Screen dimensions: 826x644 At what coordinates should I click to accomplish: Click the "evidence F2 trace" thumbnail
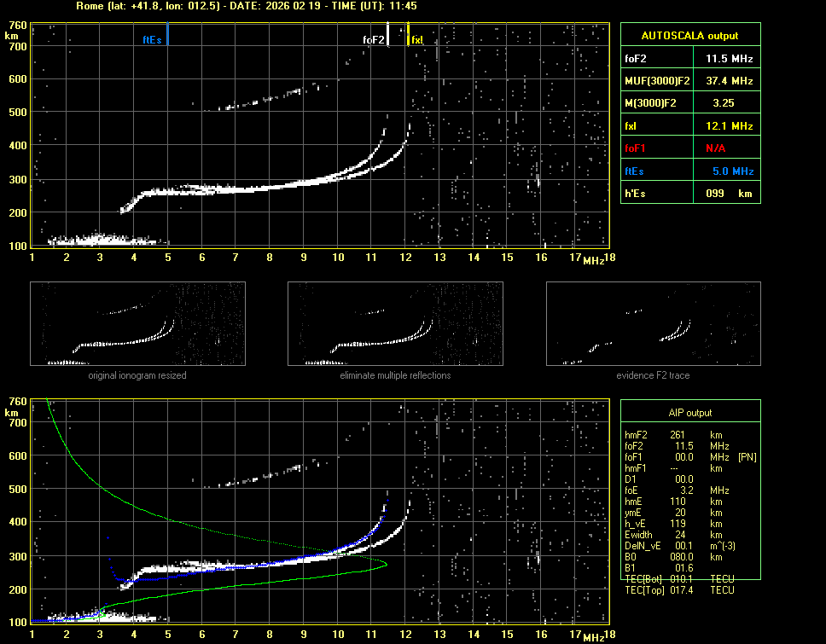pos(653,324)
